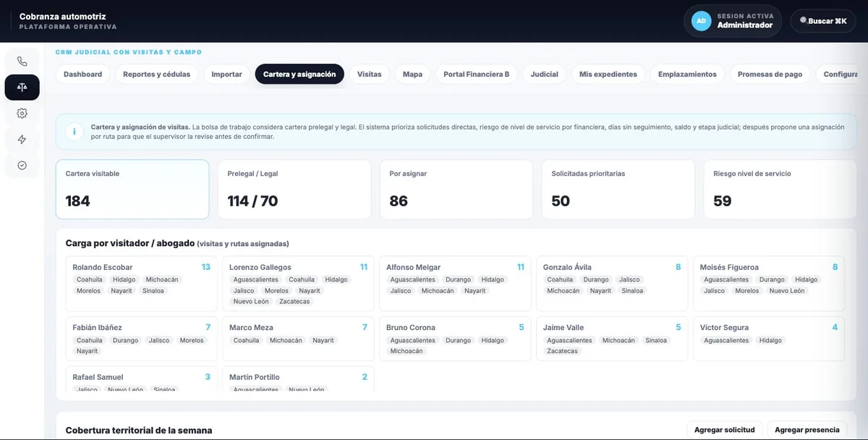Go to the Importar tab
This screenshot has height=440, width=868.
(x=227, y=75)
